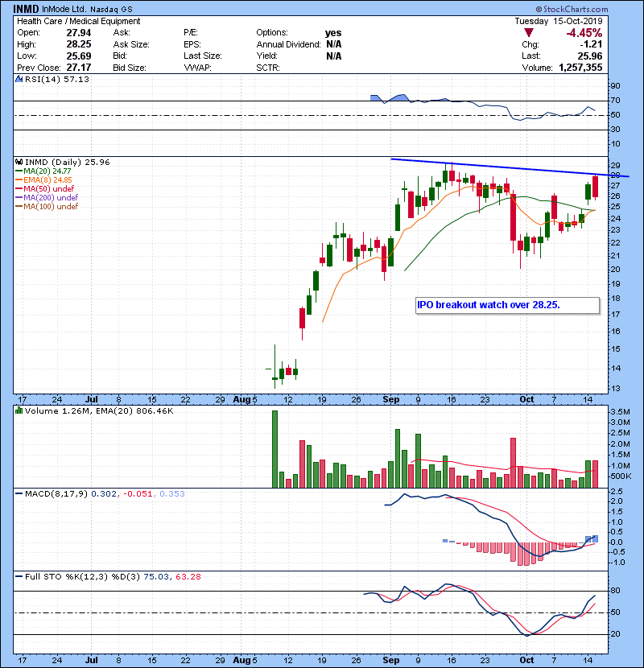
Task: Click the Open value 27.94
Action: pyautogui.click(x=79, y=33)
